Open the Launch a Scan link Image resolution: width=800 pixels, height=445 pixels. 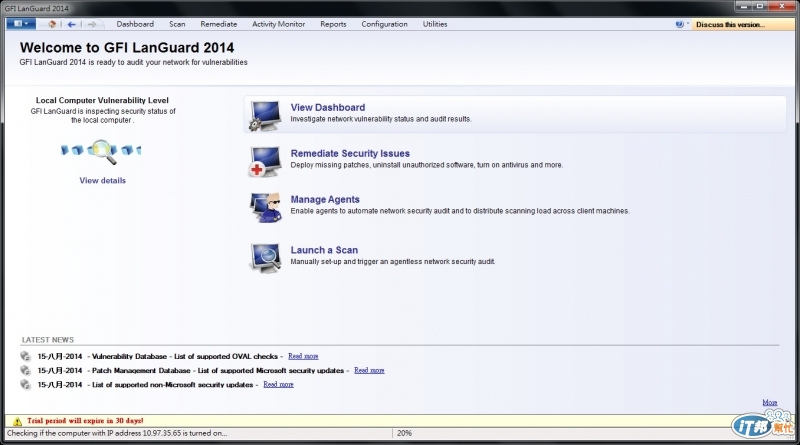[x=324, y=250]
